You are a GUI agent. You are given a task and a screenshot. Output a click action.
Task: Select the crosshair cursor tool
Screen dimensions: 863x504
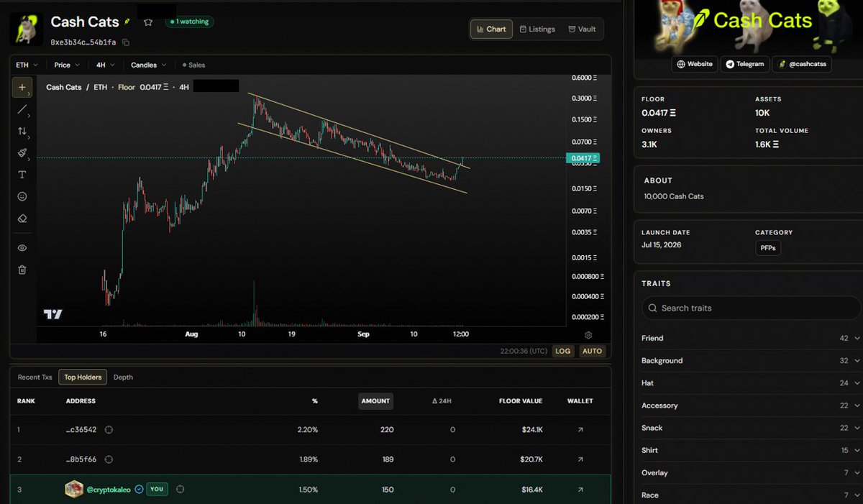point(22,88)
